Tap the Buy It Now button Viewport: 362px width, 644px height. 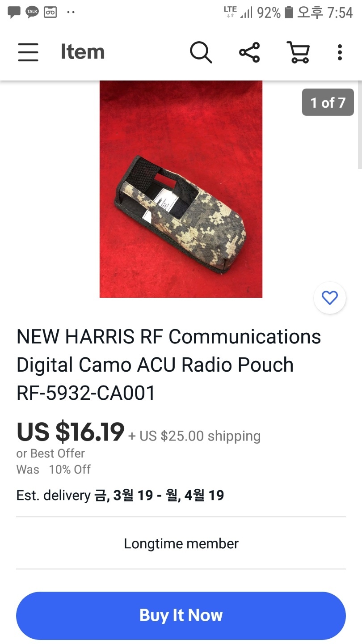pyautogui.click(x=181, y=615)
